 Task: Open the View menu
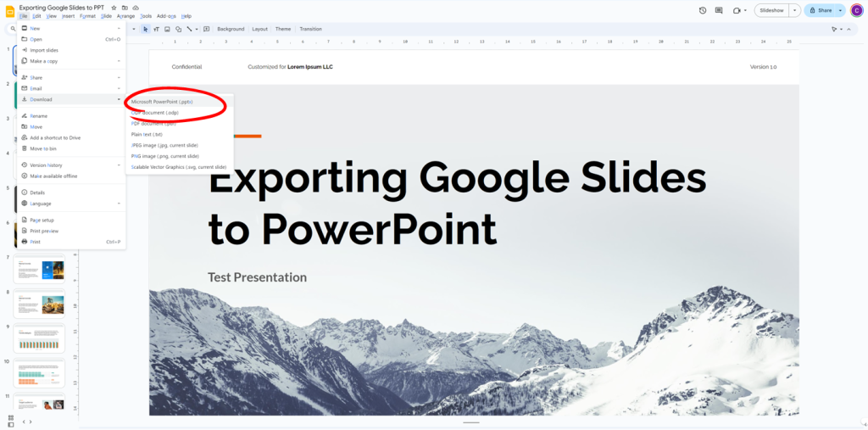(x=52, y=16)
